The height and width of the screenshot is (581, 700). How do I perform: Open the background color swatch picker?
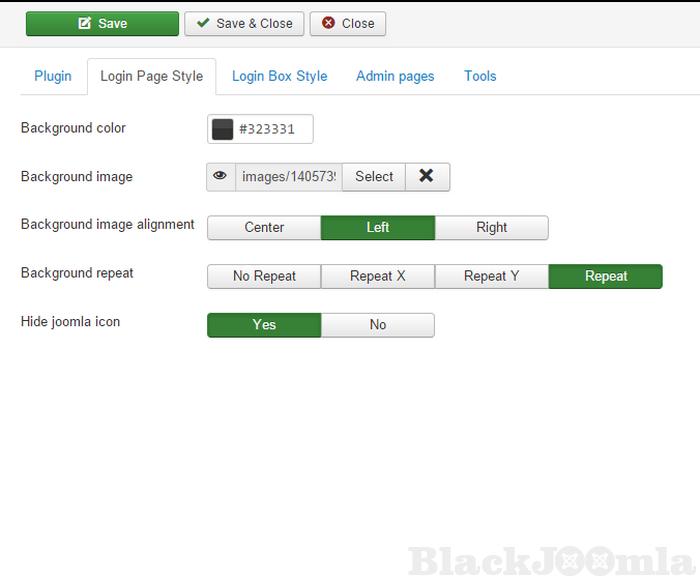223,129
